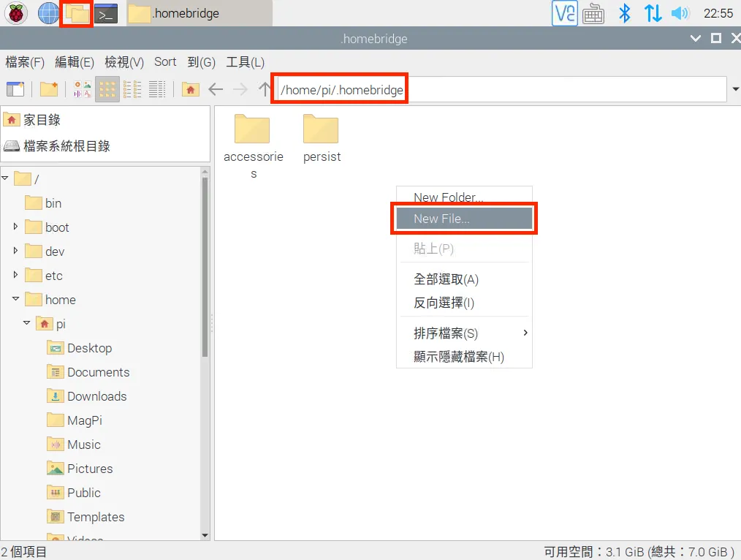741x560 pixels.
Task: Go to home folder via toolbar
Action: (x=191, y=89)
